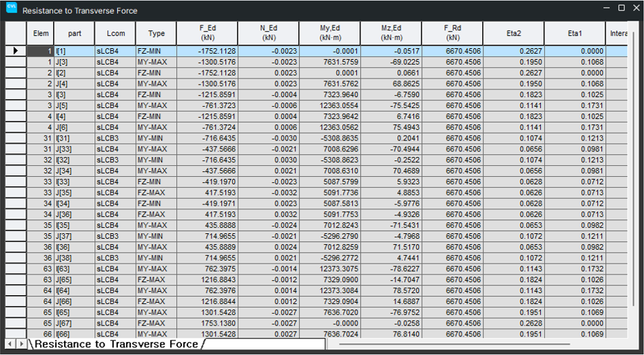Click the My,Ed value 7631.5762
Viewport: 644px width, 355px height.
(x=330, y=84)
